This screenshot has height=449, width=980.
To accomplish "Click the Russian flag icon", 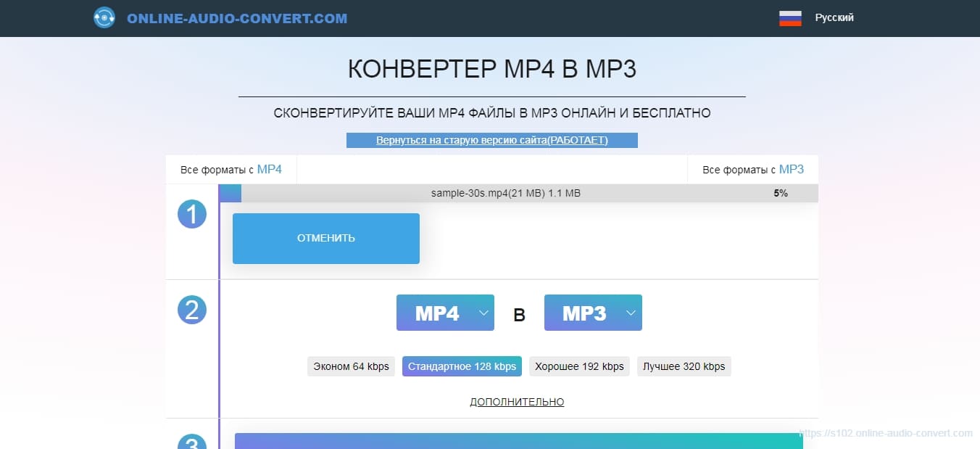I will (789, 16).
